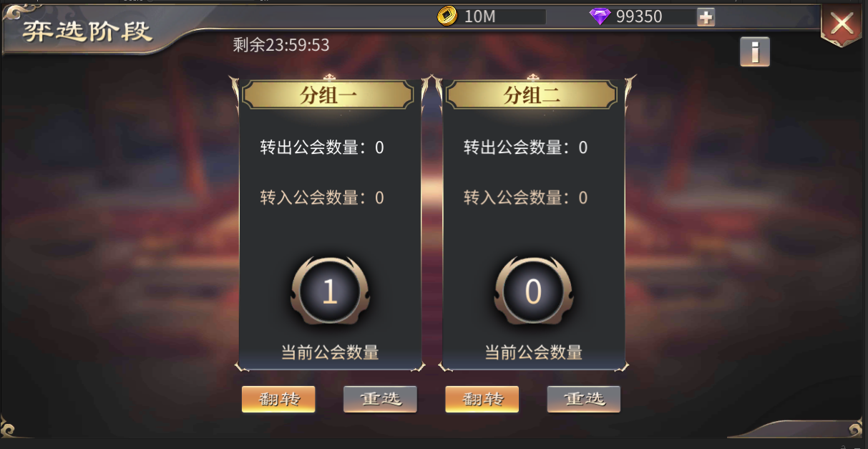
Task: Add more diamonds with the plus icon
Action: pos(706,17)
